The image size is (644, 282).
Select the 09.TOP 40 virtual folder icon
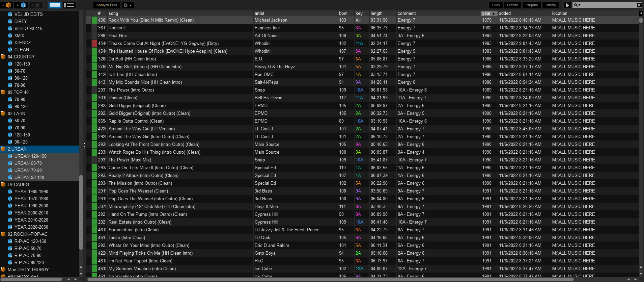coord(3,92)
